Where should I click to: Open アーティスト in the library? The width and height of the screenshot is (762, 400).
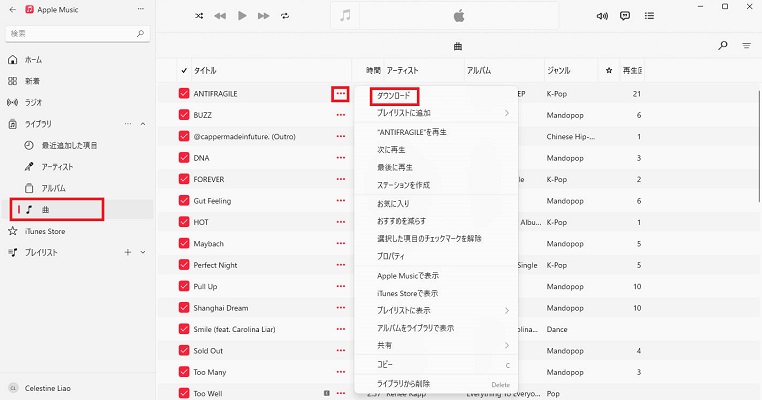coord(78,167)
